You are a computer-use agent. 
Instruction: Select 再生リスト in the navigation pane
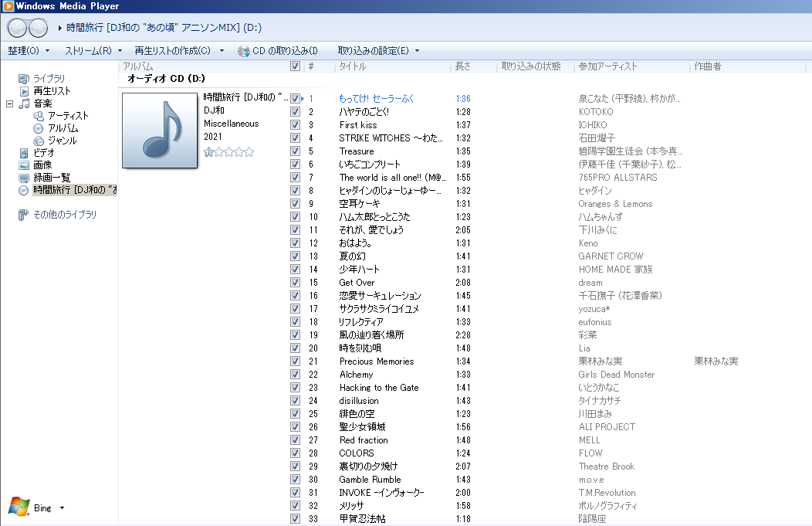(x=52, y=91)
